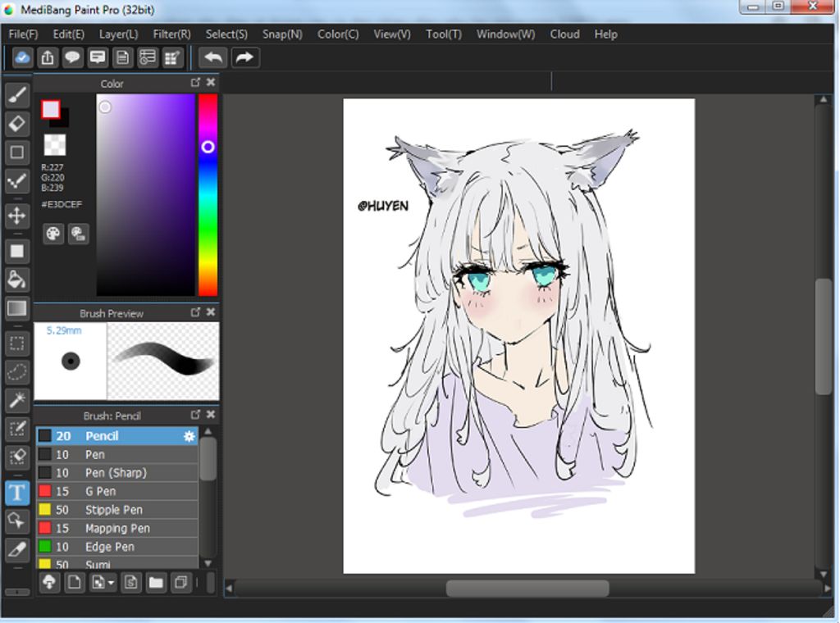This screenshot has height=623, width=840.
Task: Select the Edge Pen brush
Action: click(117, 547)
